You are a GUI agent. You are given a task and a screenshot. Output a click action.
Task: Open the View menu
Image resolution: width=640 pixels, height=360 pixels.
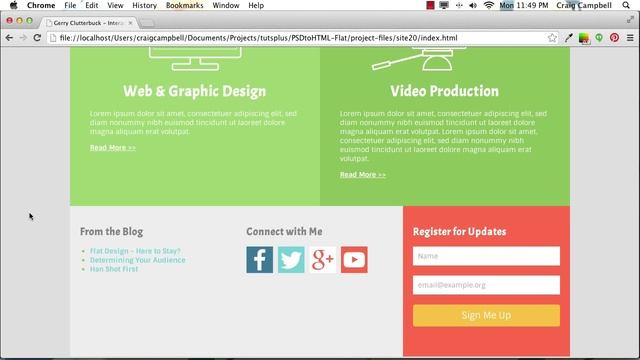(x=115, y=5)
